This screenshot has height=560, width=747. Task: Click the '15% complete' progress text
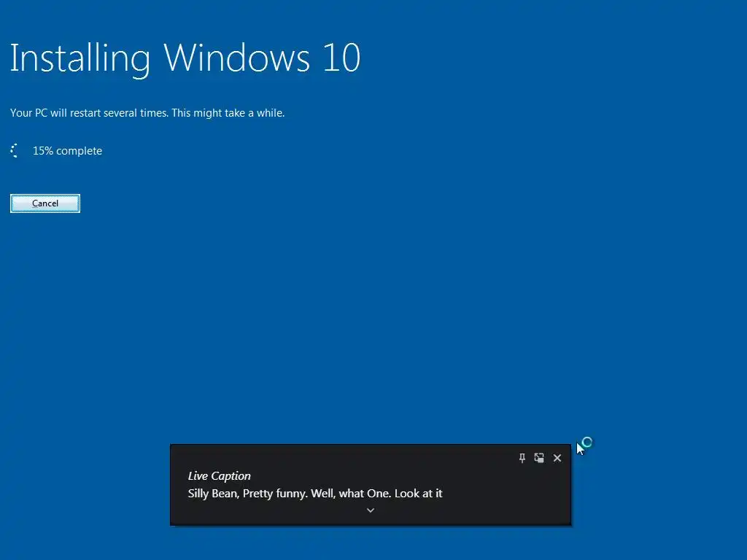pos(67,151)
